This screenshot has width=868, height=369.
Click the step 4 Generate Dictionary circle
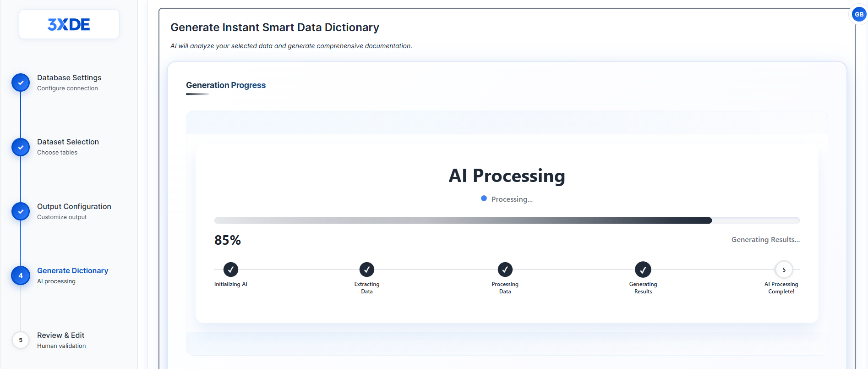[x=21, y=275]
